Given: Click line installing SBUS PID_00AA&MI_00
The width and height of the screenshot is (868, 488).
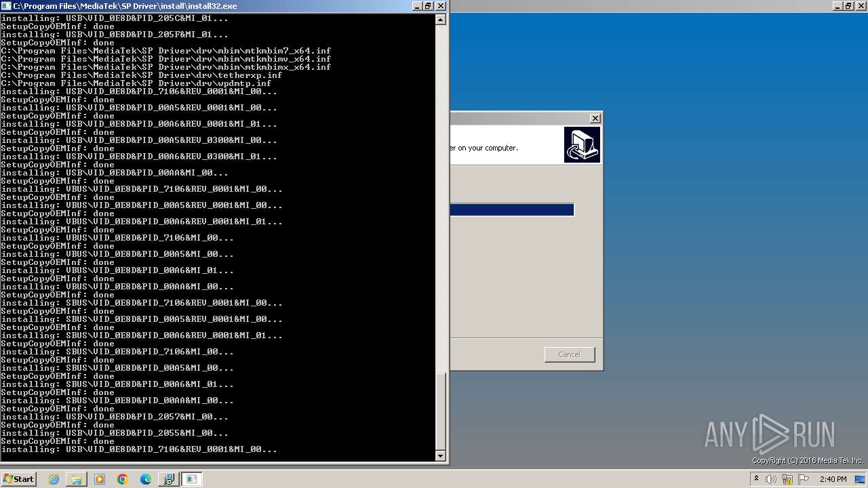Looking at the screenshot, I should (117, 401).
